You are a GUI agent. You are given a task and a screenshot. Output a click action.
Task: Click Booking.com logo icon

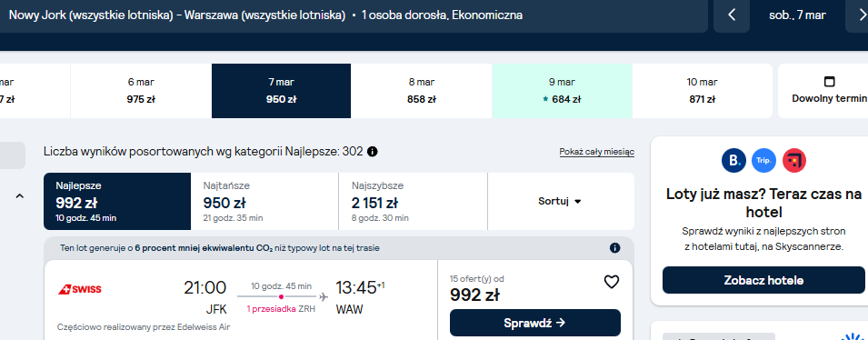click(734, 161)
